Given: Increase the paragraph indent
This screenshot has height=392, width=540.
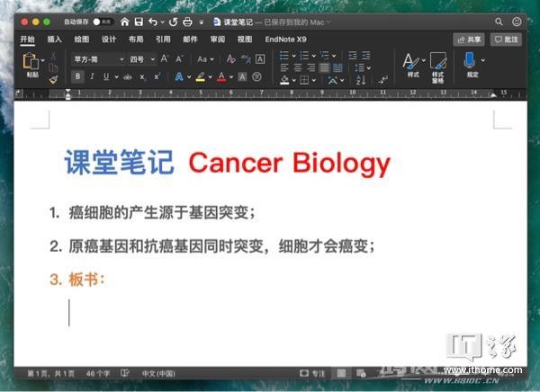Looking at the screenshot, I should click(365, 56).
